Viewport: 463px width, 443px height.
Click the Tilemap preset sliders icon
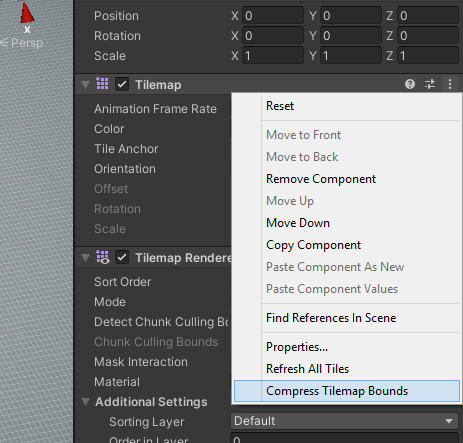point(430,84)
